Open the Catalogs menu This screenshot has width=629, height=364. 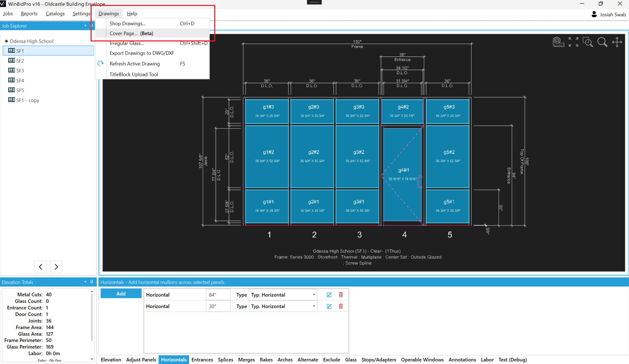tap(55, 14)
